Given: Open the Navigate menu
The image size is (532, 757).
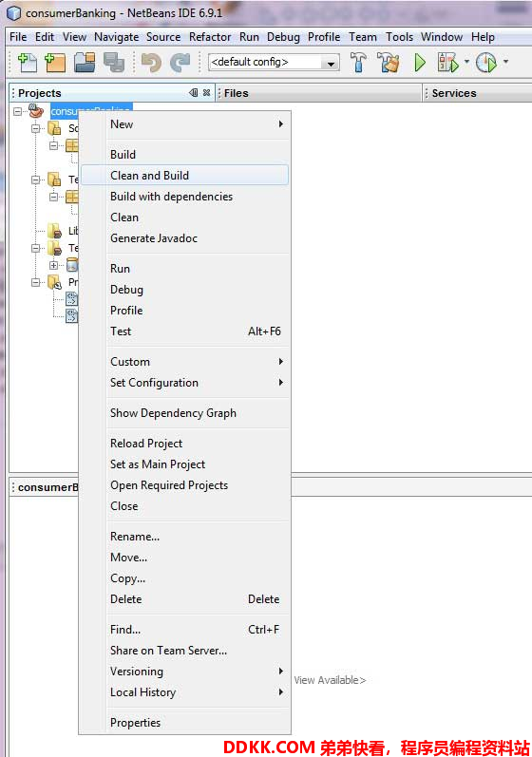Looking at the screenshot, I should [x=116, y=37].
